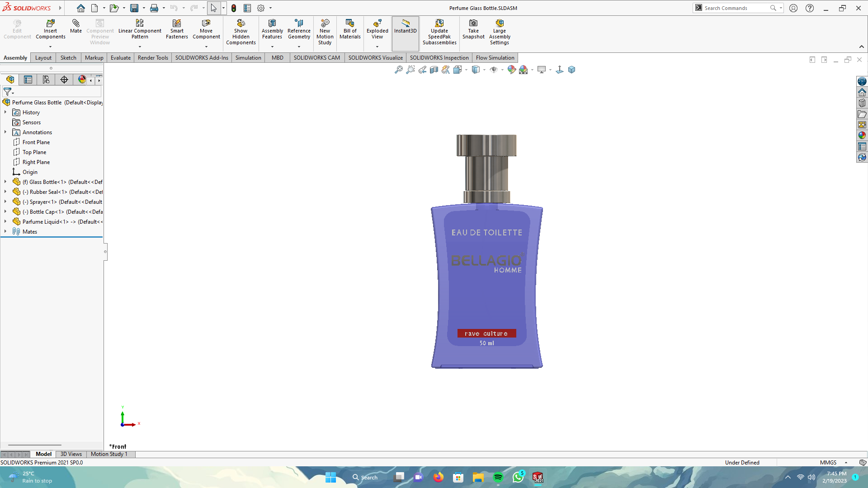Open the Flow Simulation tab
868x488 pixels.
coord(495,57)
